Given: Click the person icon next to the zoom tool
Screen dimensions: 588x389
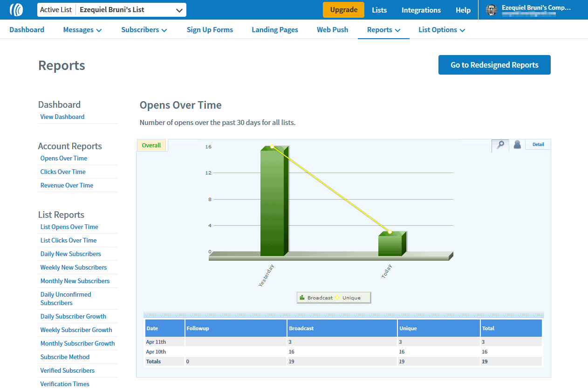Looking at the screenshot, I should tap(517, 146).
